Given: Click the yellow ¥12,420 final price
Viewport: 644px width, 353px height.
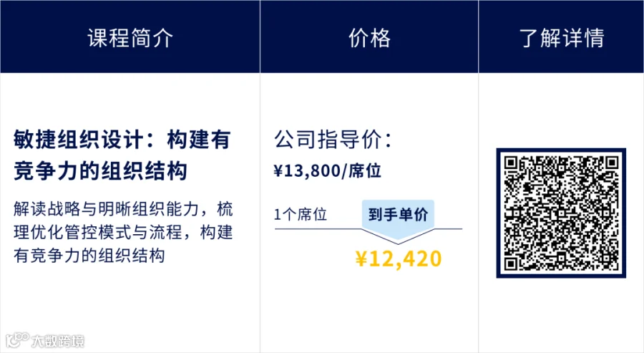Looking at the screenshot, I should [x=399, y=259].
